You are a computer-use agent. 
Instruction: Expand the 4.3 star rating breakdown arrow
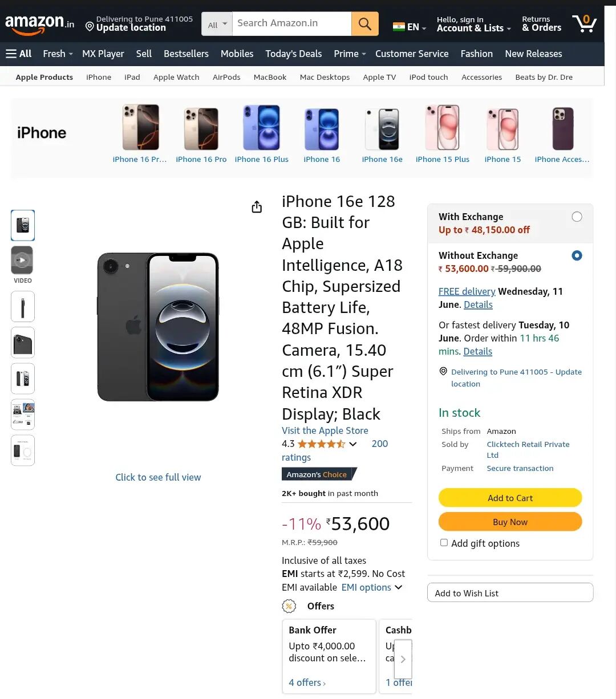pyautogui.click(x=353, y=444)
